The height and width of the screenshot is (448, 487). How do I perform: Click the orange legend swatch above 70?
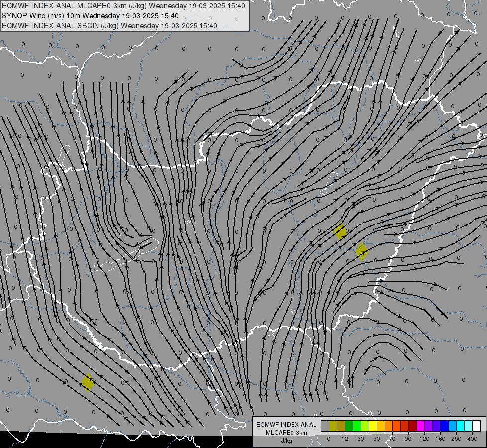coord(389,426)
